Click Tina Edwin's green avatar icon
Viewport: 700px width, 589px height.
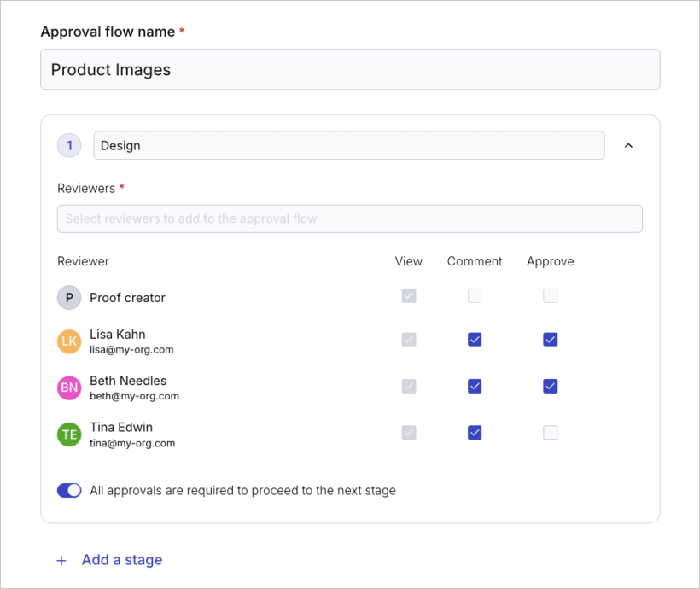coord(69,432)
